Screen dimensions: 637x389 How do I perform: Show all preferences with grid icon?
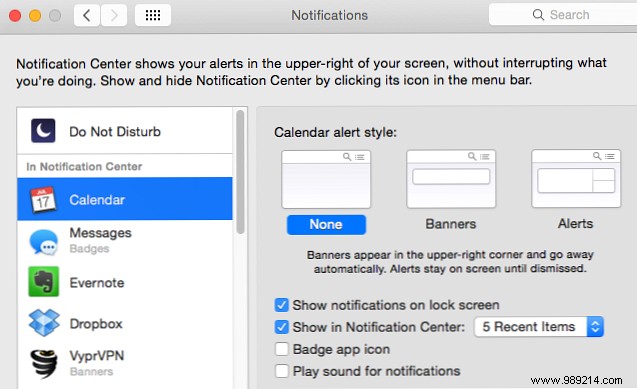153,15
